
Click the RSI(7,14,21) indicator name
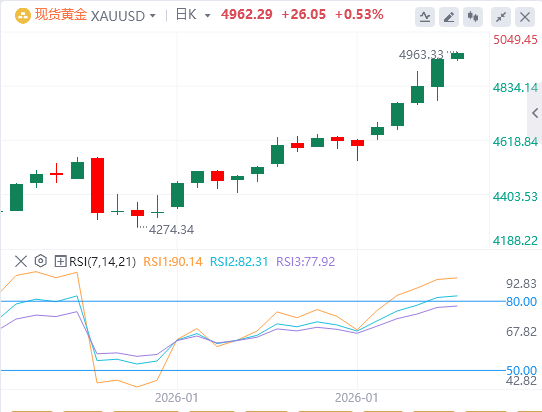pos(102,262)
